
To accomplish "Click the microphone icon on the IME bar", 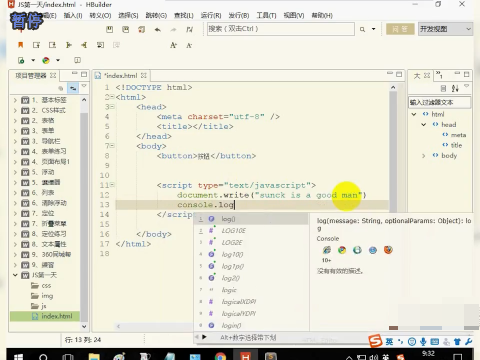I will [423, 342].
